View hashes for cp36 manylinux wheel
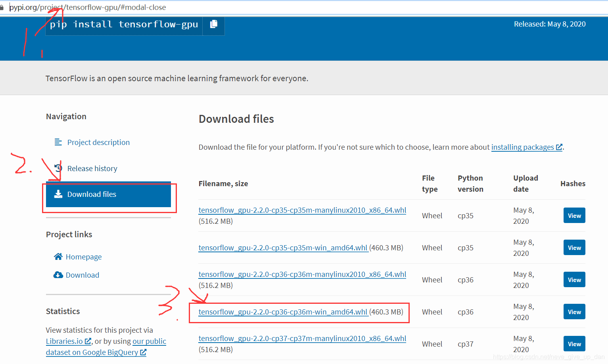This screenshot has width=608, height=364. [x=574, y=280]
